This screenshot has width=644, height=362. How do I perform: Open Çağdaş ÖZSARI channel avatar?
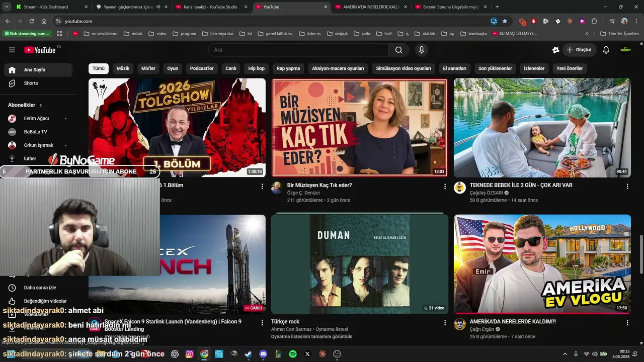[x=460, y=188]
